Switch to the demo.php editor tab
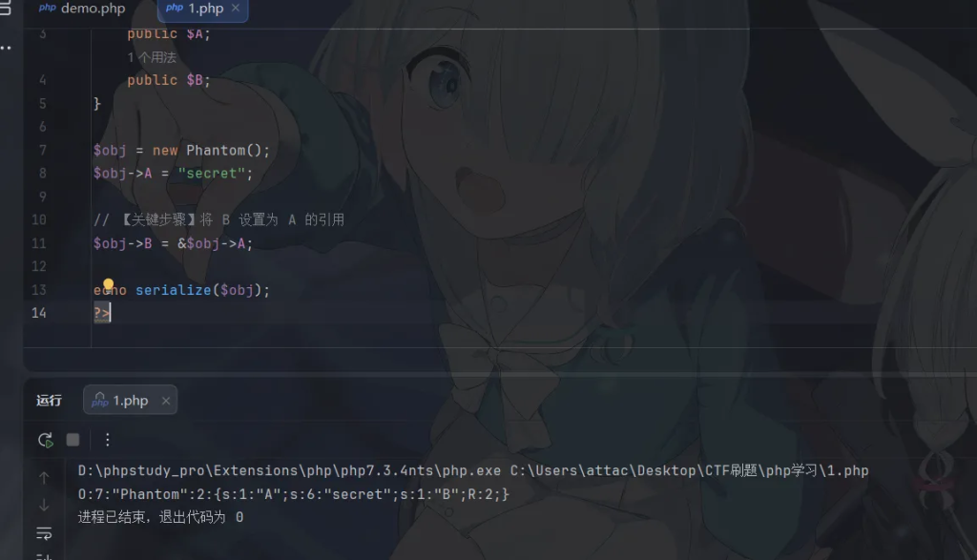The width and height of the screenshot is (977, 560). (x=82, y=9)
